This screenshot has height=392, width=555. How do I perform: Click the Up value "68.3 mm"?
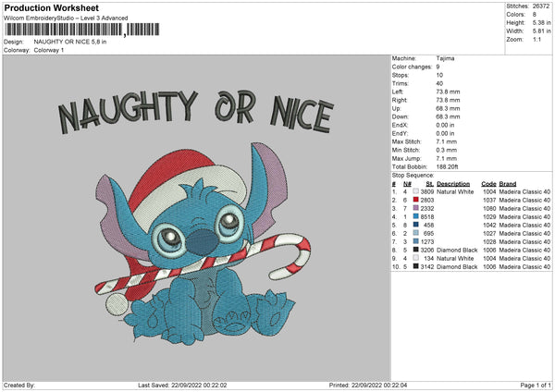(448, 108)
